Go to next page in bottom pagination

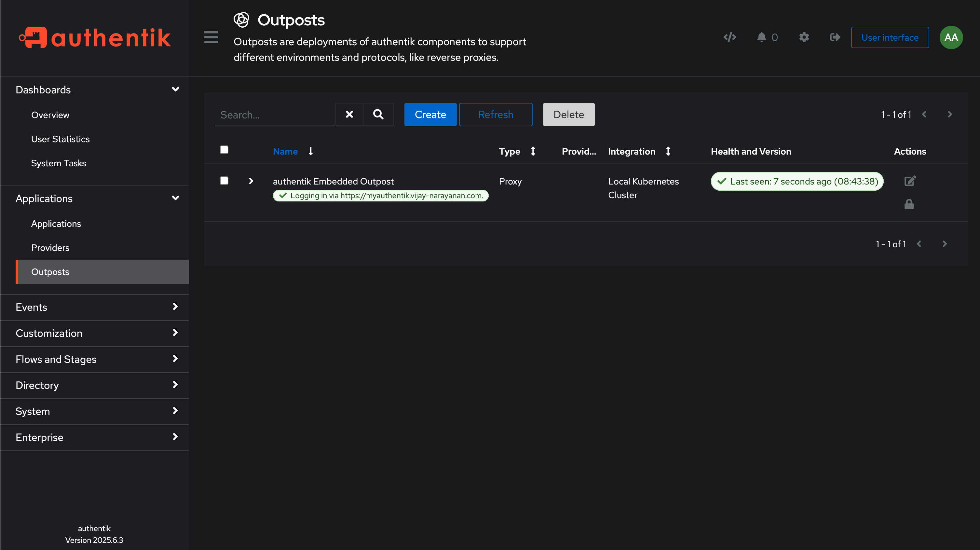click(x=944, y=244)
